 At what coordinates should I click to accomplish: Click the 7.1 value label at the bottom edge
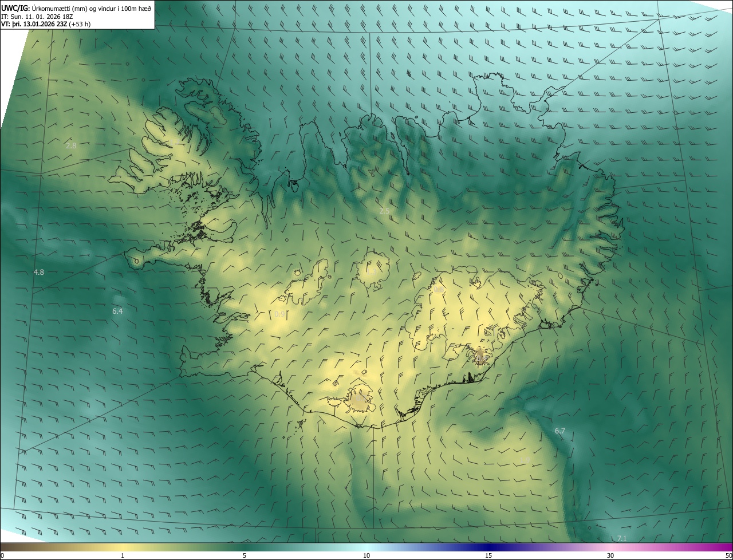622,538
